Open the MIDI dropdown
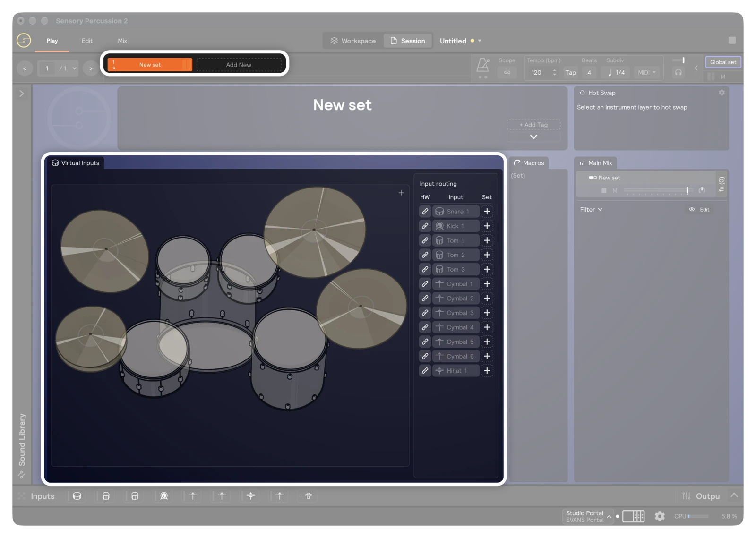Image resolution: width=756 pixels, height=538 pixels. point(646,72)
